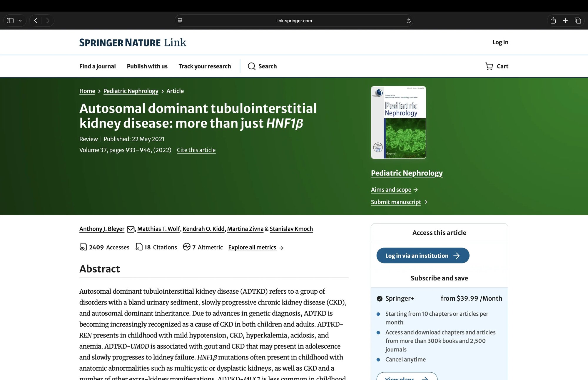Open the Pediatric Nephrology breadcrumb link
The height and width of the screenshot is (380, 588).
131,91
